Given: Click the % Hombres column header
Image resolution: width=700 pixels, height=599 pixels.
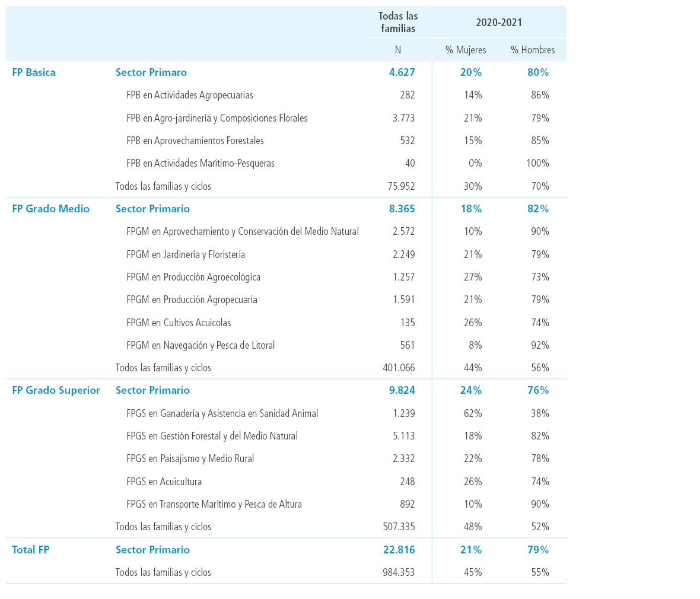Looking at the screenshot, I should [x=533, y=50].
